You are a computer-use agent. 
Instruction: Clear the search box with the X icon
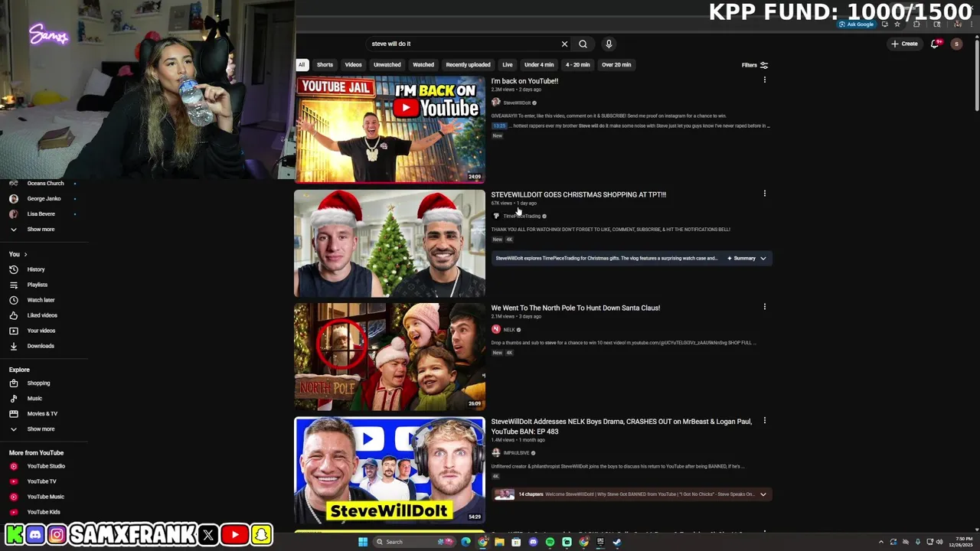[x=564, y=44]
